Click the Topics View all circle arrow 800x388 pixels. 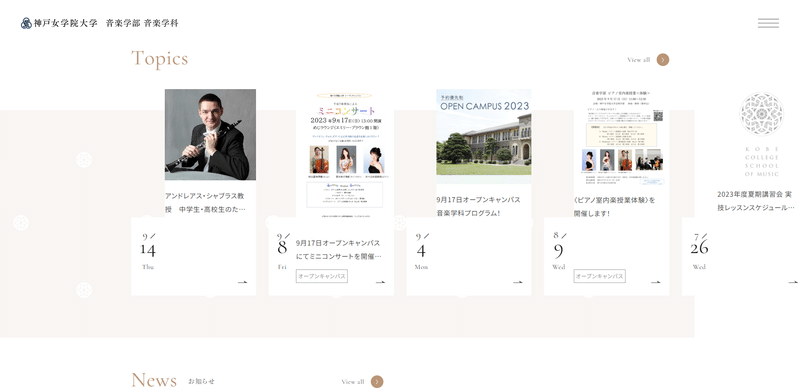[663, 60]
